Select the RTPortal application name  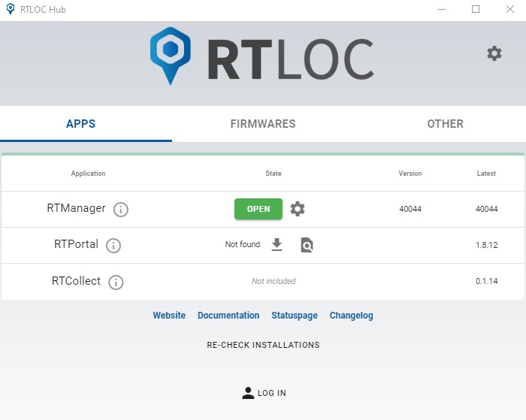coord(76,244)
